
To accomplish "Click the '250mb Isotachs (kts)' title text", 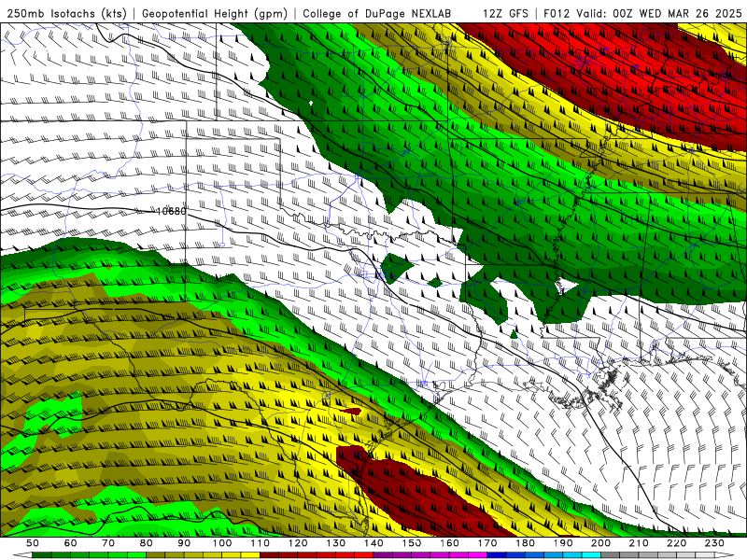I will 66,13.
